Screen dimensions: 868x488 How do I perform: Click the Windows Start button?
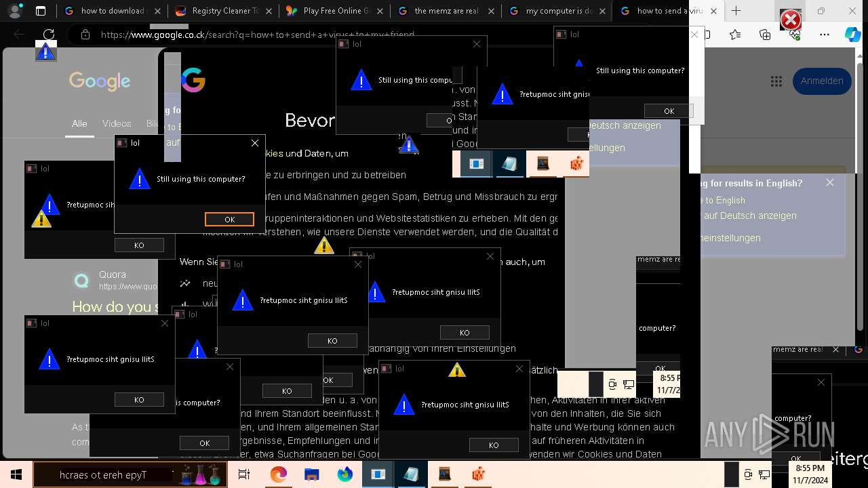point(15,474)
